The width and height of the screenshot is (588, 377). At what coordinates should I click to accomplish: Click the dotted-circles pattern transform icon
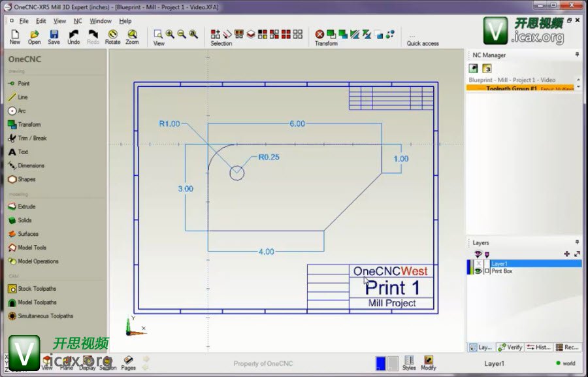pos(391,34)
